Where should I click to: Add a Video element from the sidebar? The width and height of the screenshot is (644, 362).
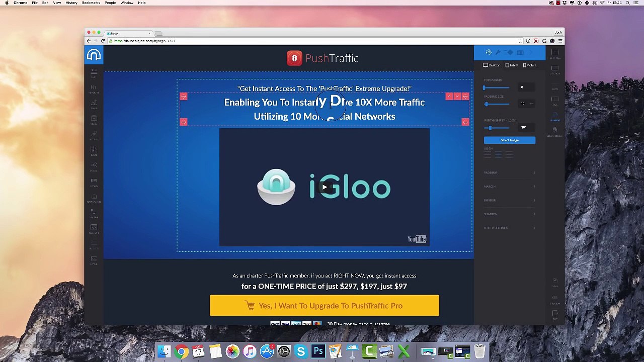pyautogui.click(x=94, y=120)
